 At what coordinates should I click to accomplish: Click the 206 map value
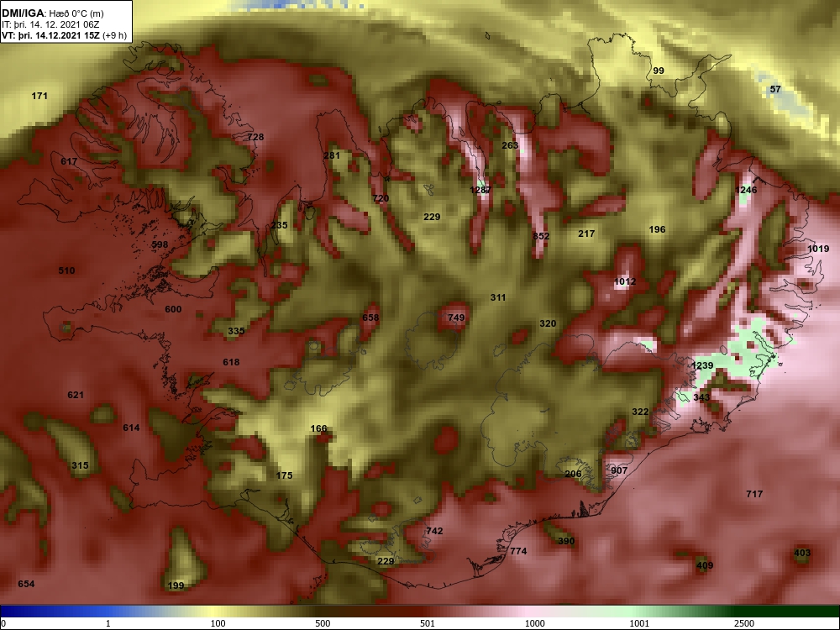point(573,474)
